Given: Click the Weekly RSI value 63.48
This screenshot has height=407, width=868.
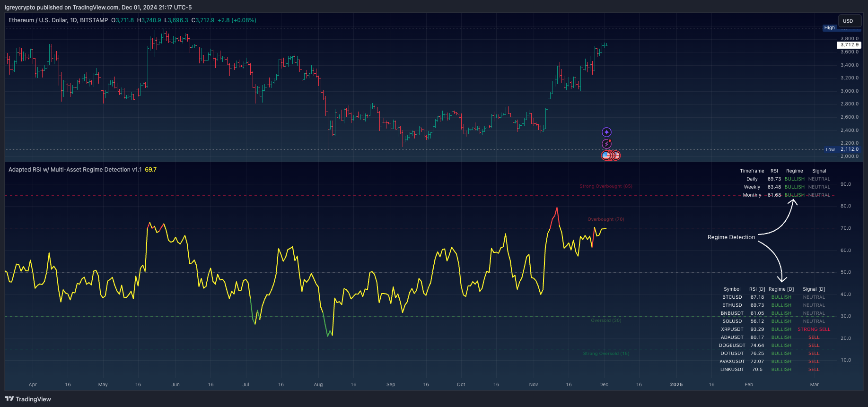Looking at the screenshot, I should click(774, 187).
